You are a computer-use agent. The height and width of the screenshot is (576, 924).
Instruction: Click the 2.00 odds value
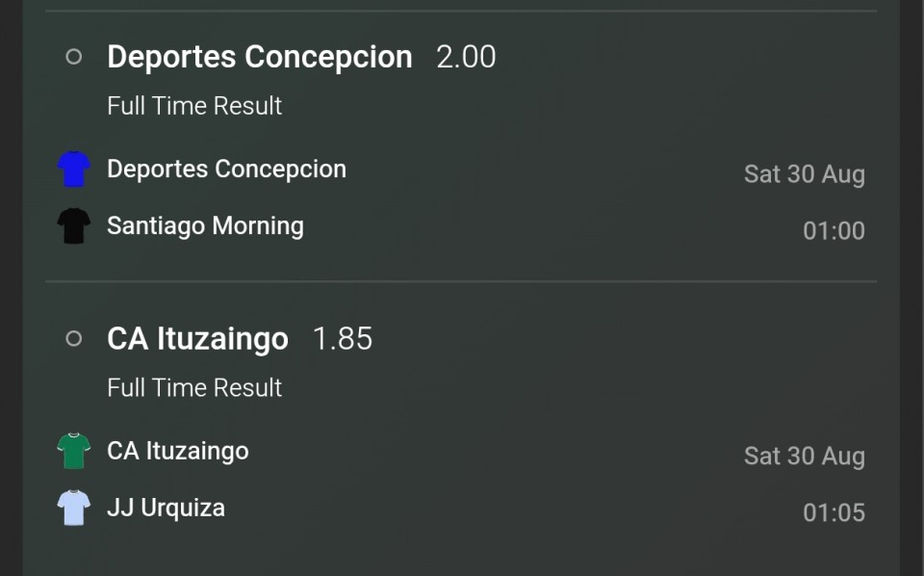(466, 57)
